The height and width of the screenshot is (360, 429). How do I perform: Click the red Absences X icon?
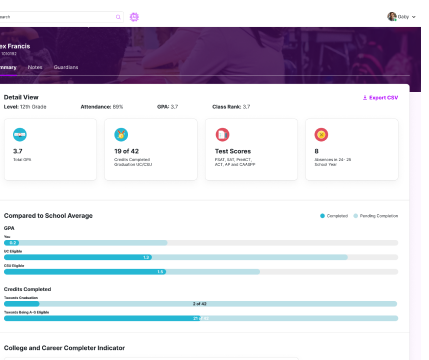coord(321,135)
